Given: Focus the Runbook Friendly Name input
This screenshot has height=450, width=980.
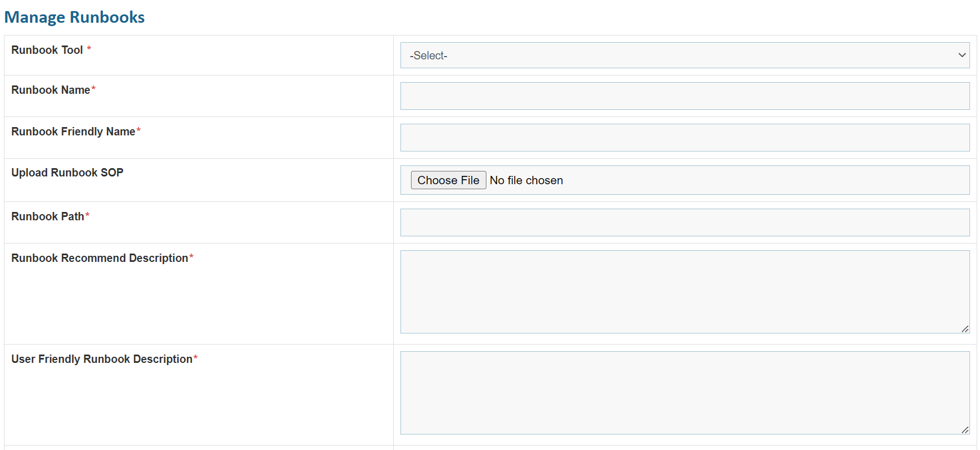Looking at the screenshot, I should [x=684, y=138].
